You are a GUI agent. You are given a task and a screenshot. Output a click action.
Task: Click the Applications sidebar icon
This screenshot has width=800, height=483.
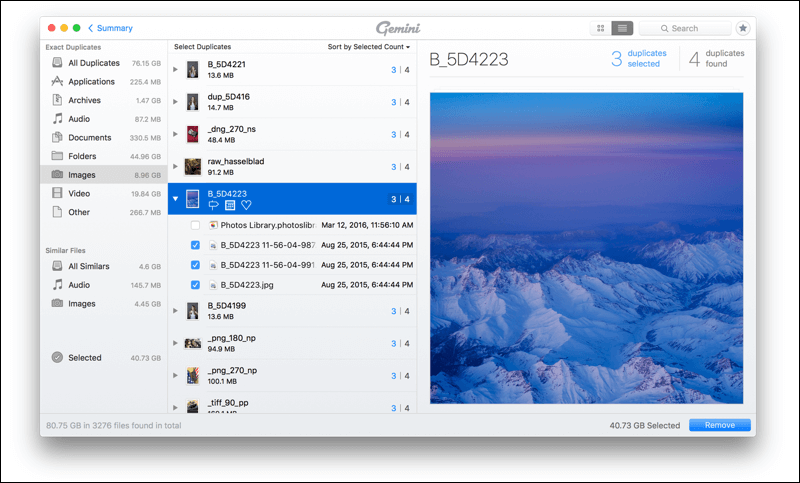coord(57,81)
